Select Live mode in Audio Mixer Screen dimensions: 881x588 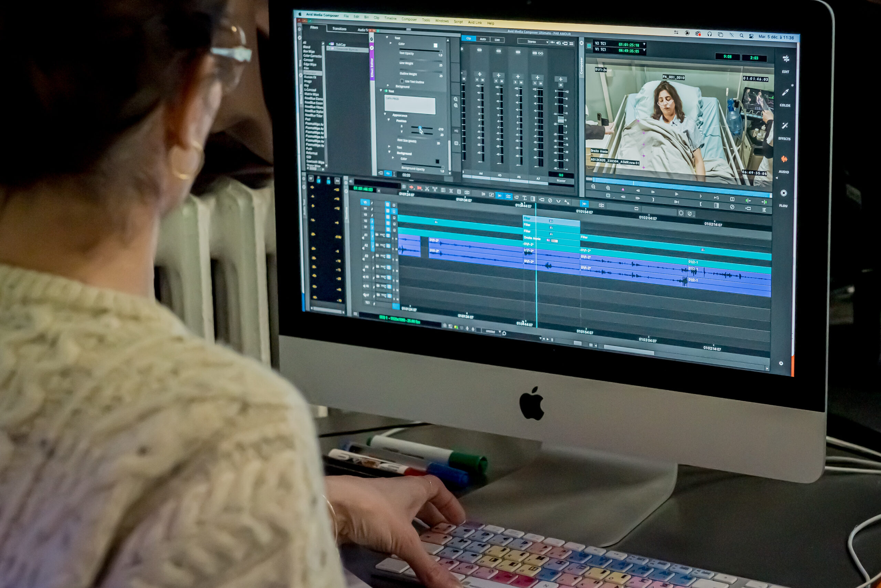497,40
